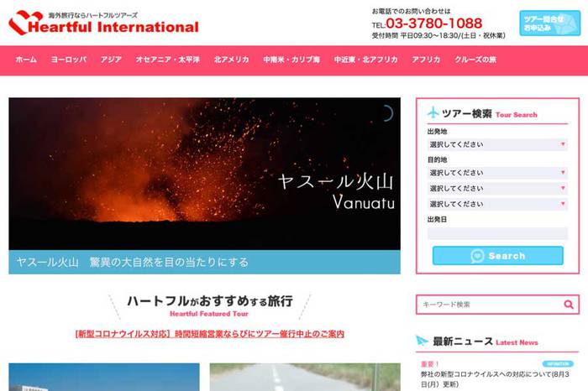Click the paper plane icon beside 最新ニュース

422,341
